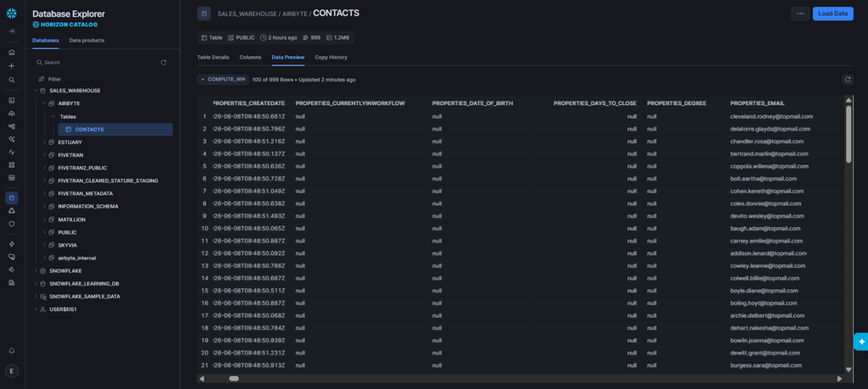Click the PUBLIC owner role chip
The width and height of the screenshot is (868, 389).
[x=242, y=37]
